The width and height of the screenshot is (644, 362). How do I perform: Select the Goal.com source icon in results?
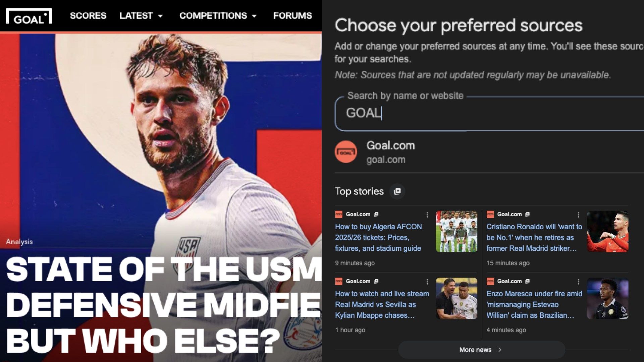pos(346,153)
